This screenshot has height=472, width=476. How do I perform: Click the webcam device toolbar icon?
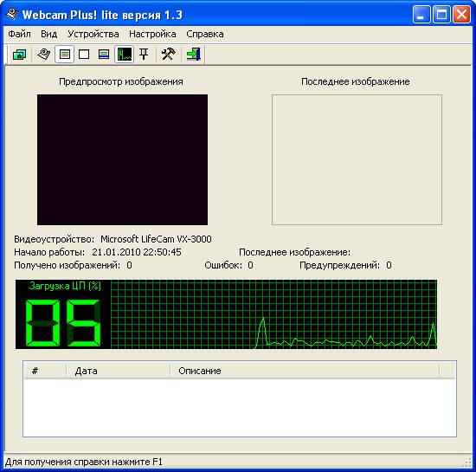point(44,55)
